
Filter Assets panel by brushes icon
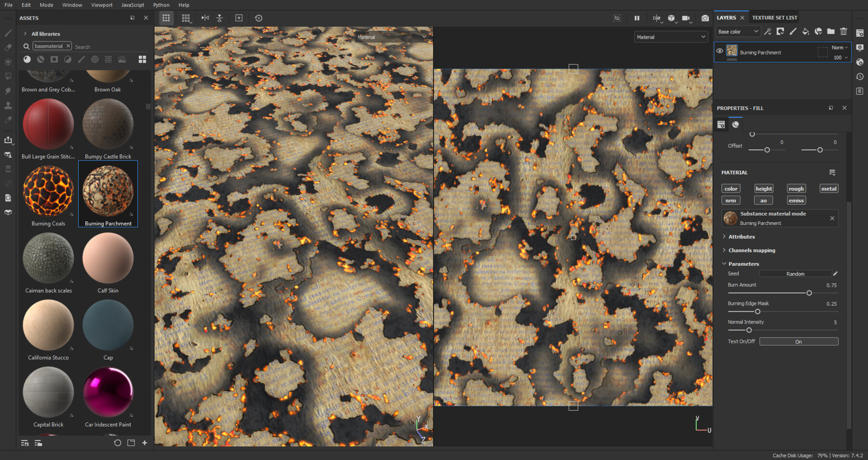pos(81,59)
